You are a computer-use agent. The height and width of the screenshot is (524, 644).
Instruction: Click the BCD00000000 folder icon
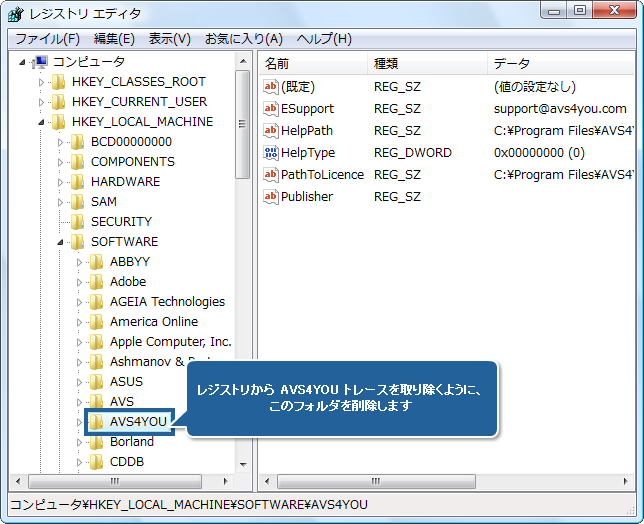pyautogui.click(x=77, y=142)
